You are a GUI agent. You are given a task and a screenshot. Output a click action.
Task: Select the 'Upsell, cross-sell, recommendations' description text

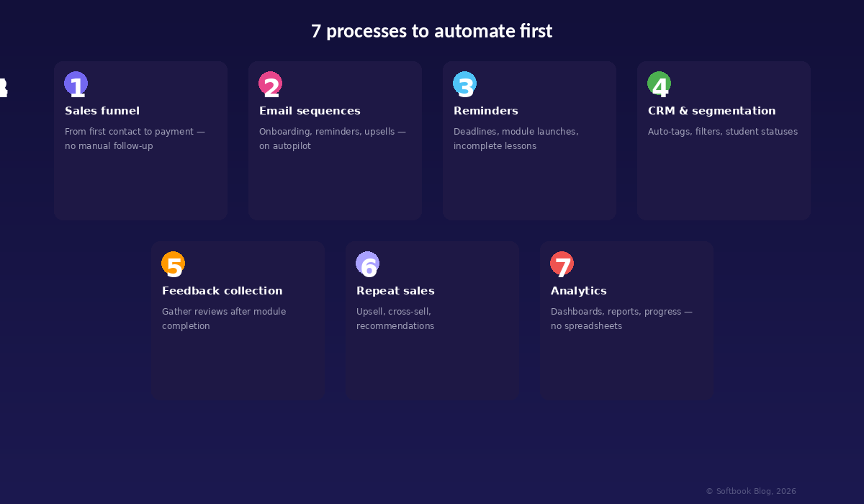pyautogui.click(x=395, y=319)
